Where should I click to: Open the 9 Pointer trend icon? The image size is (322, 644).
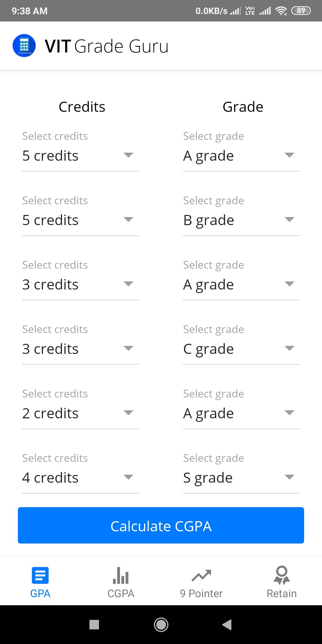[x=201, y=576]
